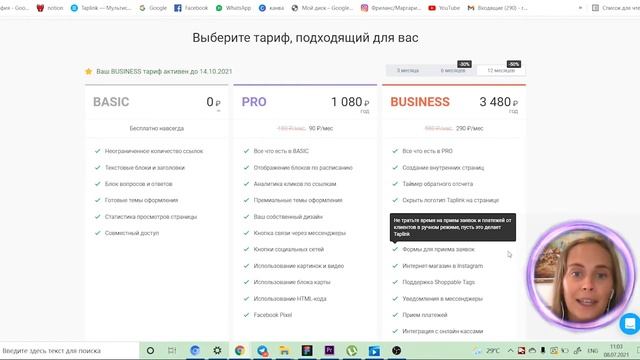Open the Facebook bookmark

click(x=191, y=8)
